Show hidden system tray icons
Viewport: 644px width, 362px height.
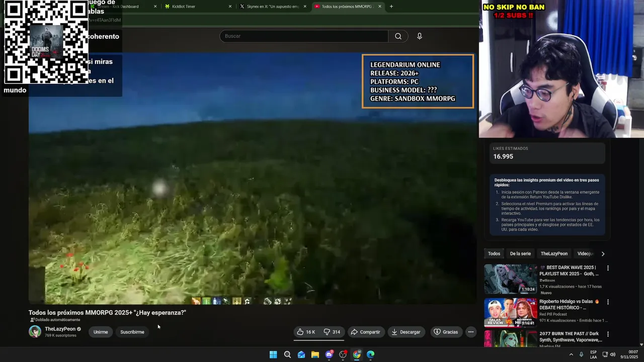pos(571,354)
